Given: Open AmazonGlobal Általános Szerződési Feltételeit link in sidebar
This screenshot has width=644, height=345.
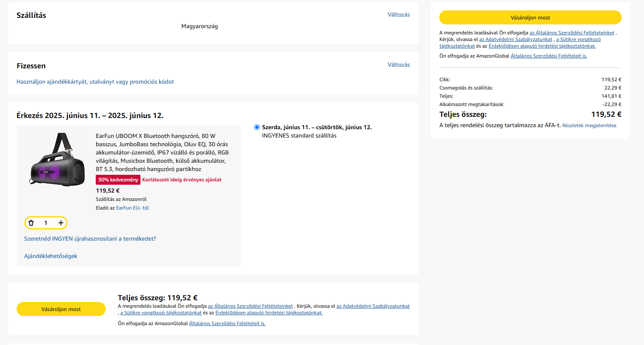Looking at the screenshot, I should (549, 56).
